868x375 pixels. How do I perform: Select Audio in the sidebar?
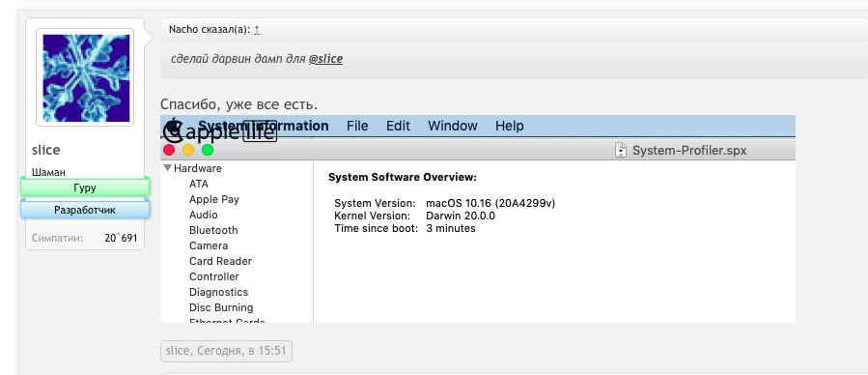(x=203, y=215)
